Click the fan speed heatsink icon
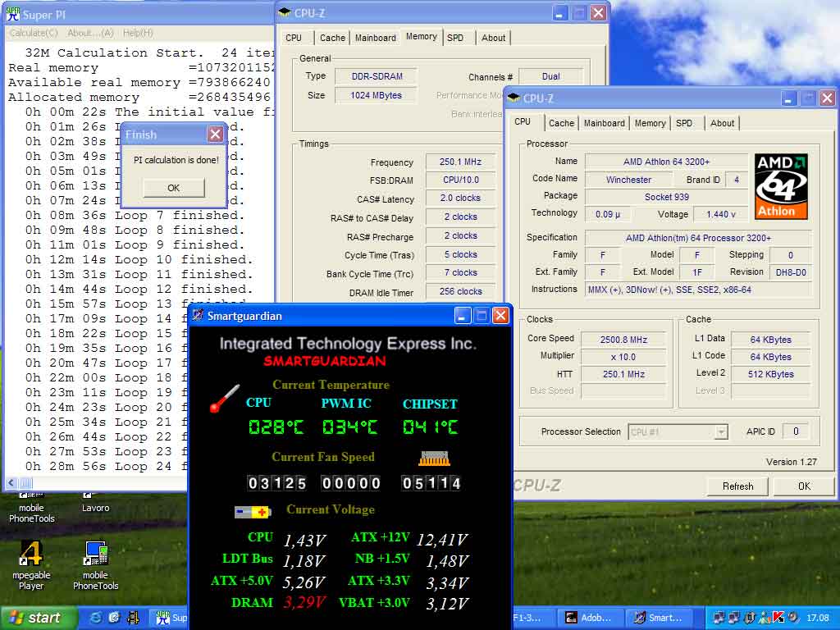The width and height of the screenshot is (840, 630). [x=434, y=459]
